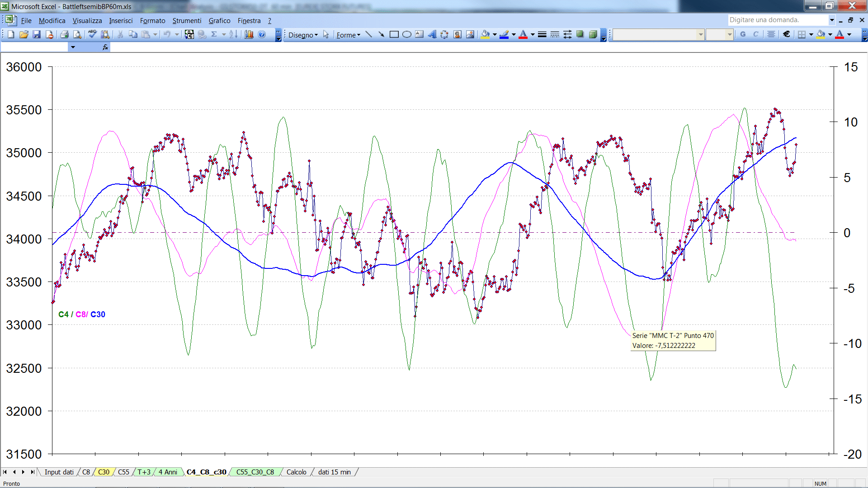Screen dimensions: 868x488
Task: Open the Visualizza menu
Action: coord(87,21)
